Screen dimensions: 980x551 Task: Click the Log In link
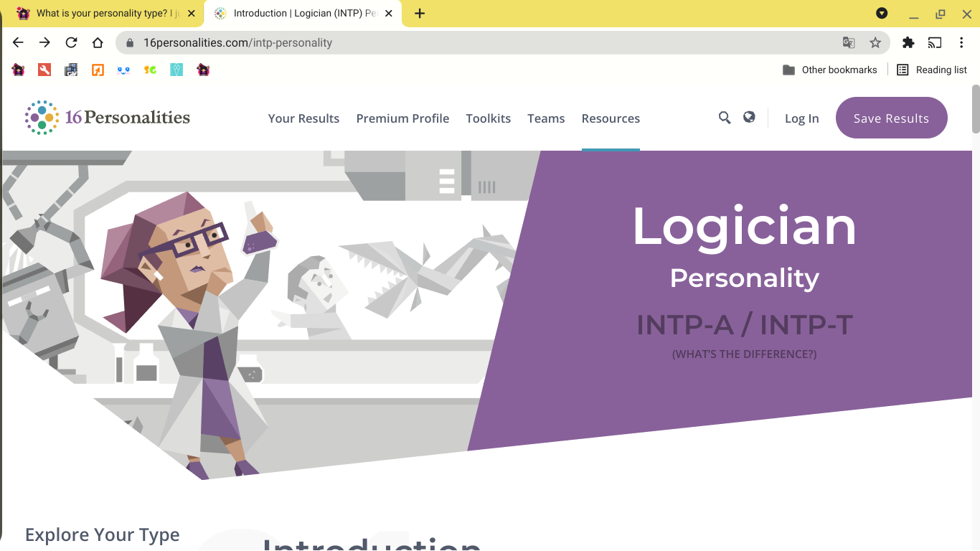point(801,118)
